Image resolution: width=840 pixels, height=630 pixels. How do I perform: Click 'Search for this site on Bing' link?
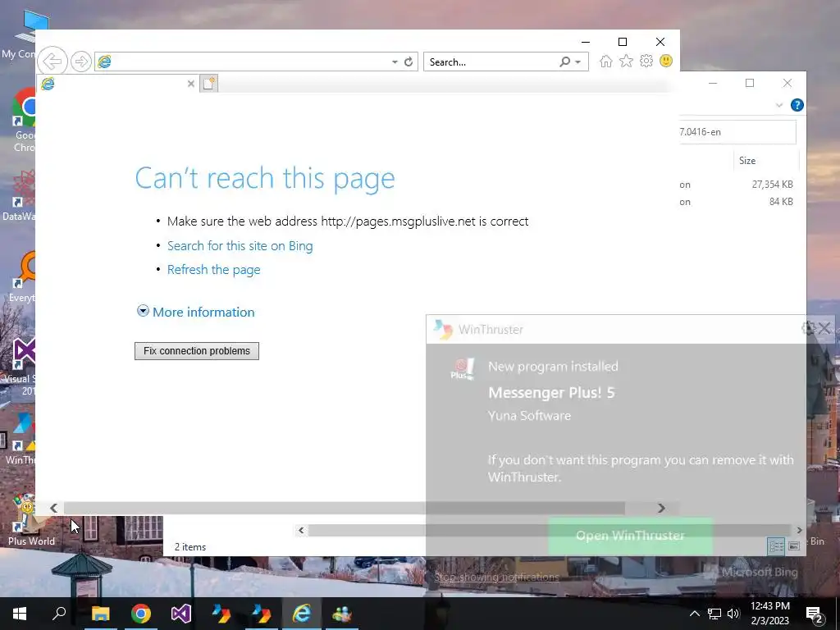click(x=240, y=246)
